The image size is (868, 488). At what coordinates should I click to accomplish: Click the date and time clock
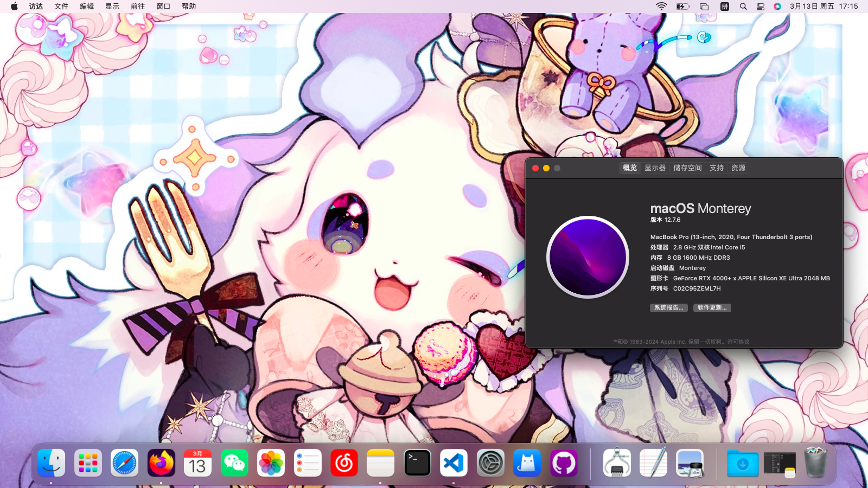tap(824, 7)
